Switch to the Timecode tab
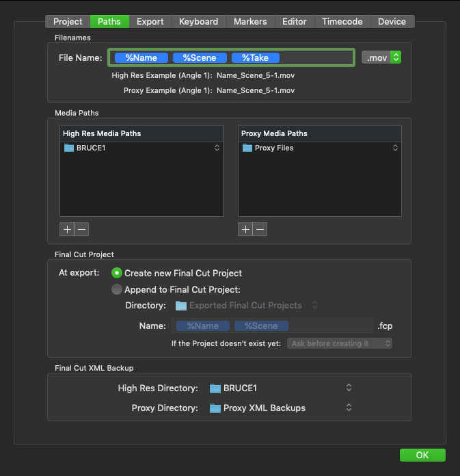 (342, 22)
